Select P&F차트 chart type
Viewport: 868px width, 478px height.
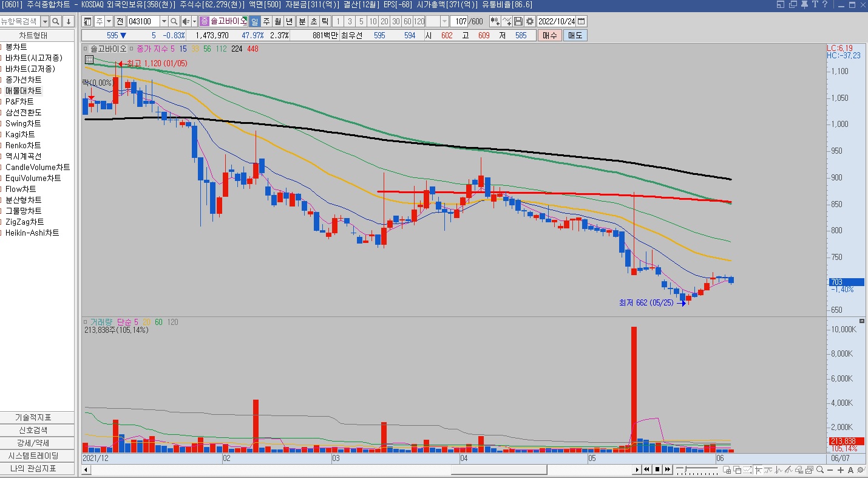tap(19, 101)
